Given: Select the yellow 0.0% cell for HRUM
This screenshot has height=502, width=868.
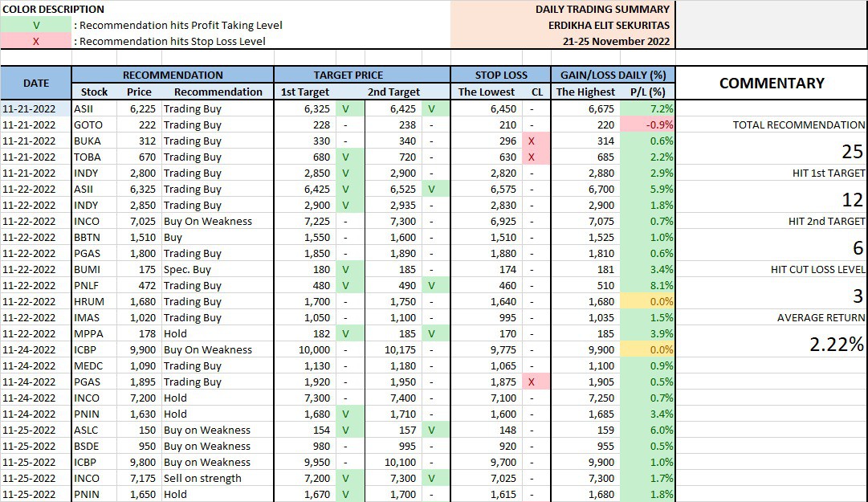Looking at the screenshot, I should coord(649,301).
